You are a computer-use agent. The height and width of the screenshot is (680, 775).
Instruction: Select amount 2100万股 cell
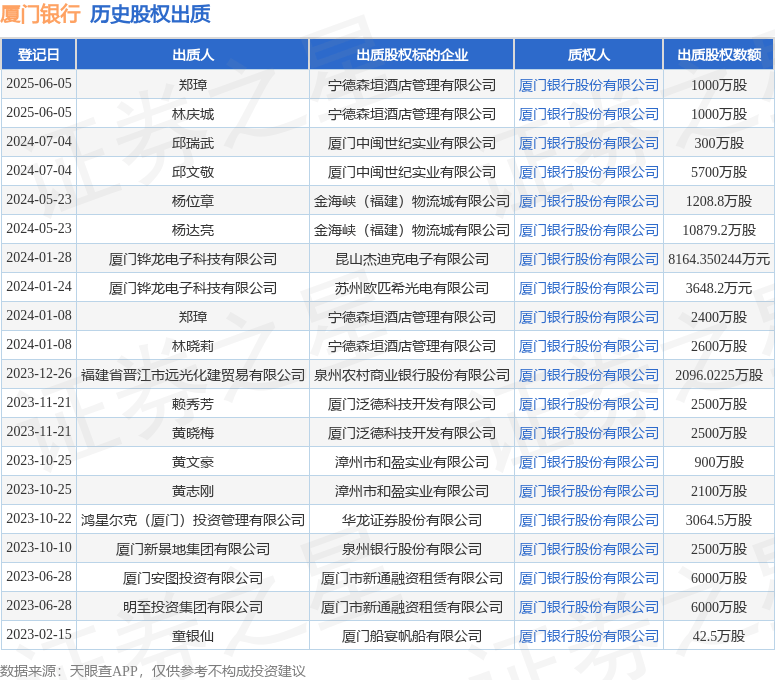click(719, 491)
